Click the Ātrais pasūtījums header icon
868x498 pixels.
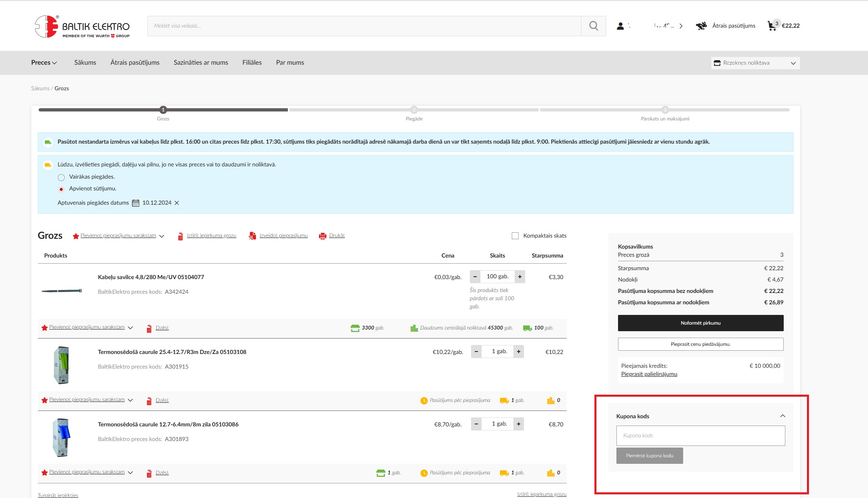coord(701,26)
